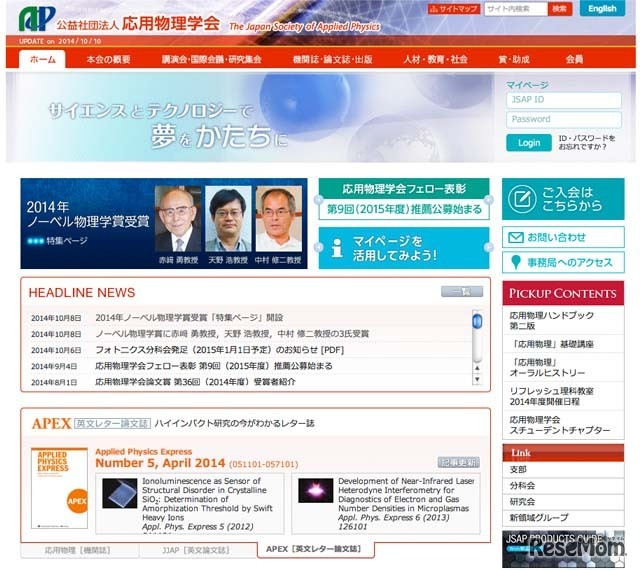This screenshot has width=640, height=570.
Task: Click the info icon on マイページ banner
Action: click(337, 248)
